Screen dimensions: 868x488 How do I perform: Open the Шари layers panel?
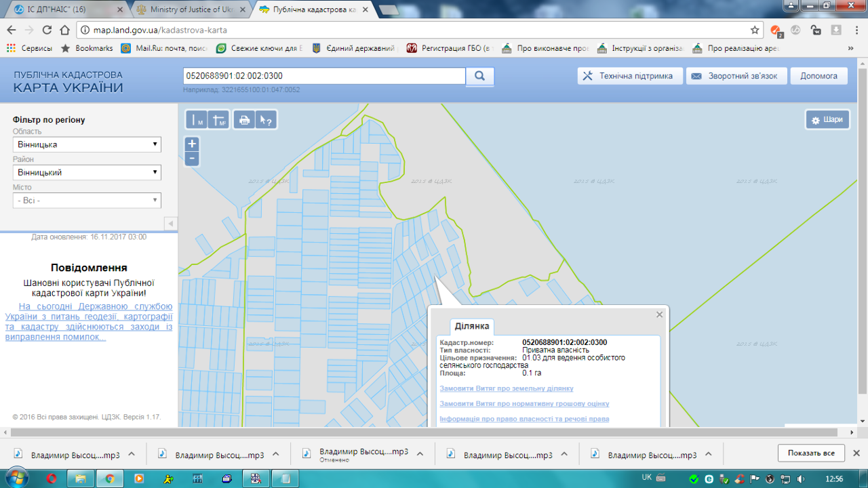point(827,119)
